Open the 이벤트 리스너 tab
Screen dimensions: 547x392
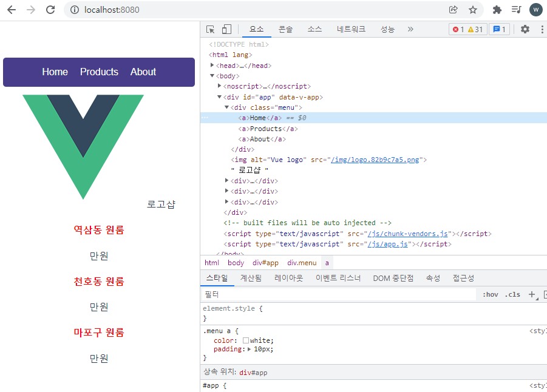pyautogui.click(x=338, y=278)
